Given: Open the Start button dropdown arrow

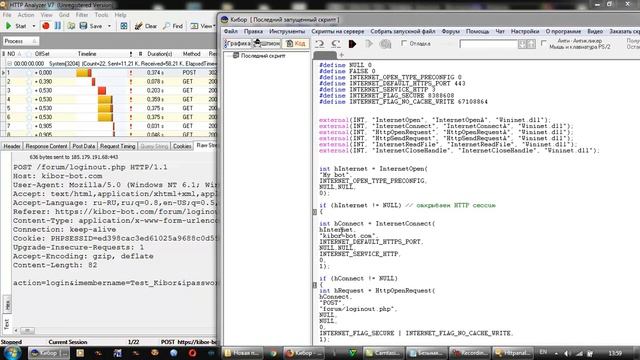Looking at the screenshot, I should click(33, 26).
